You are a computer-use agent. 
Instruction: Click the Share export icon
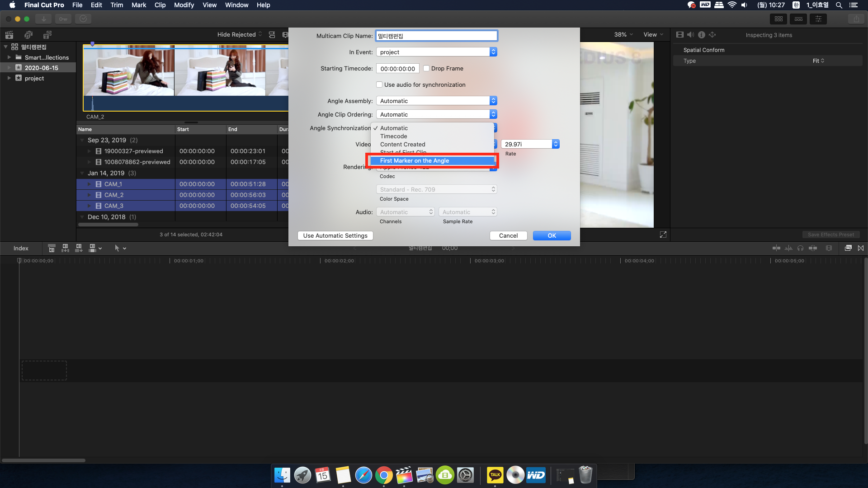[856, 19]
